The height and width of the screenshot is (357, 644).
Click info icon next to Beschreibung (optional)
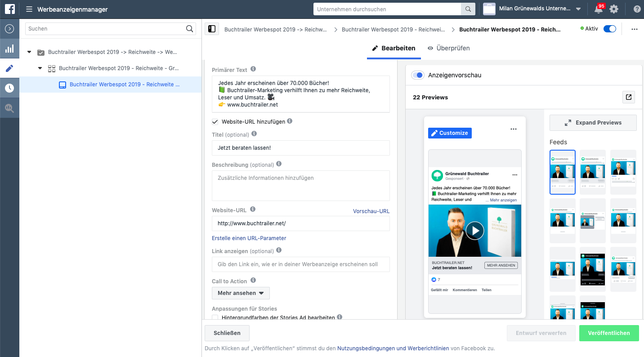(x=279, y=164)
